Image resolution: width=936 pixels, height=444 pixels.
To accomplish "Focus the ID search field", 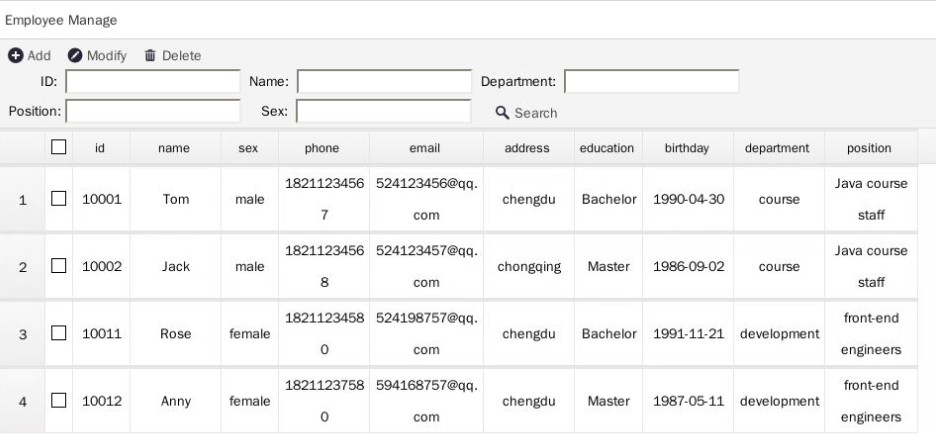I will 153,82.
